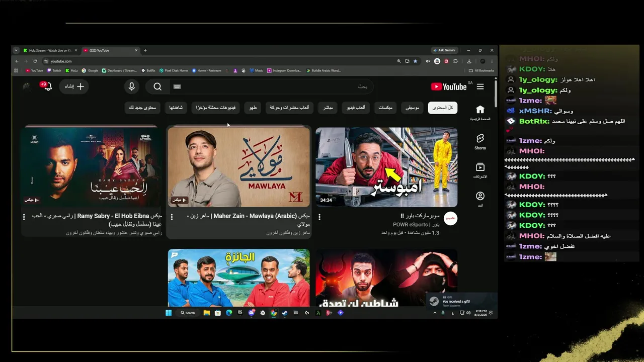Start voice search with the microphone icon
Viewport: 644px width, 362px height.
tap(131, 86)
